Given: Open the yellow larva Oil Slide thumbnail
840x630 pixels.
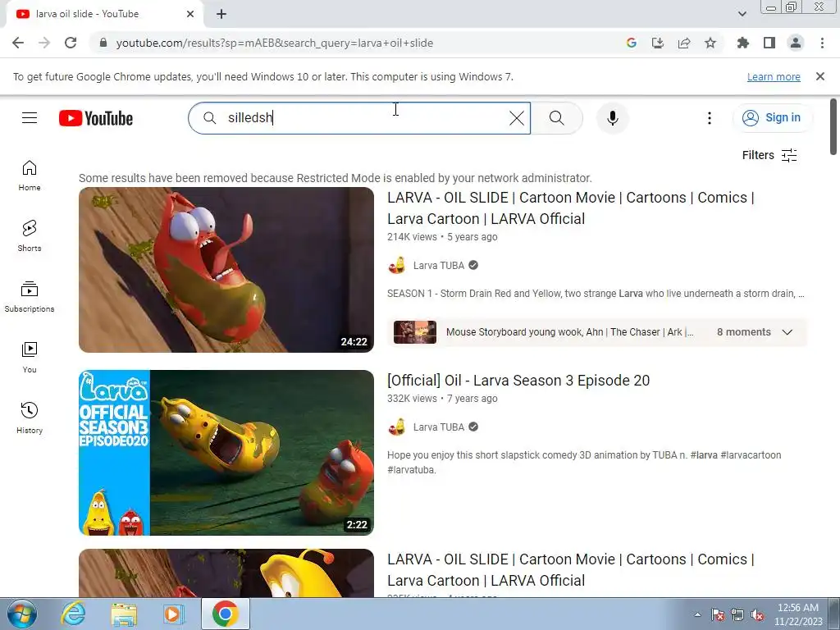Looking at the screenshot, I should (x=226, y=573).
